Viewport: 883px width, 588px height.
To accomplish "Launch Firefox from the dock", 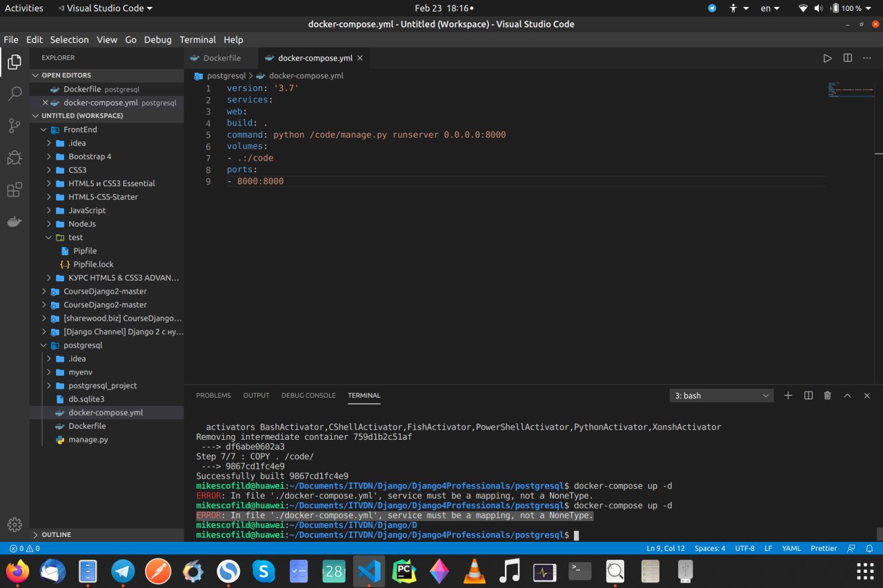I will click(x=18, y=571).
